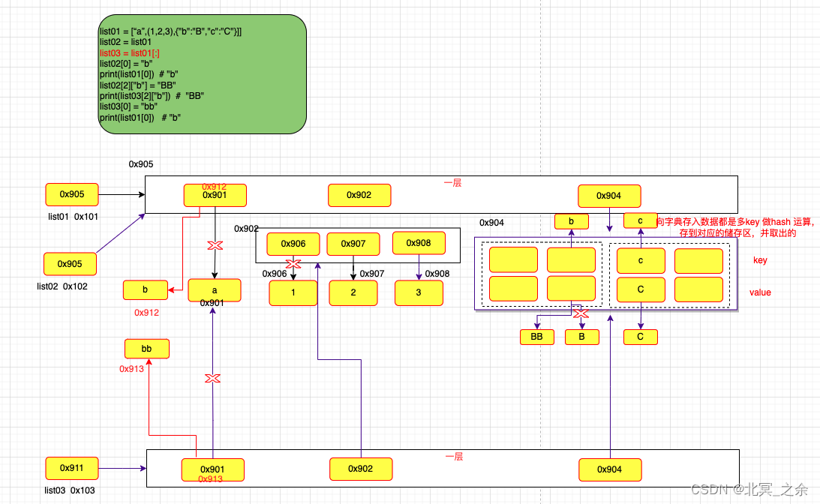The image size is (820, 504).
Task: Select the 0x905 box labeled list01
Action: [71, 194]
